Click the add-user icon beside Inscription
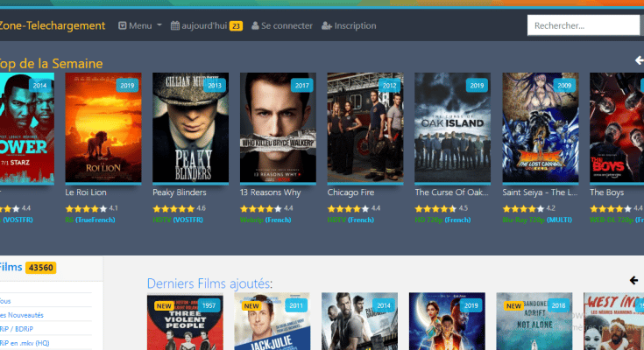 327,26
